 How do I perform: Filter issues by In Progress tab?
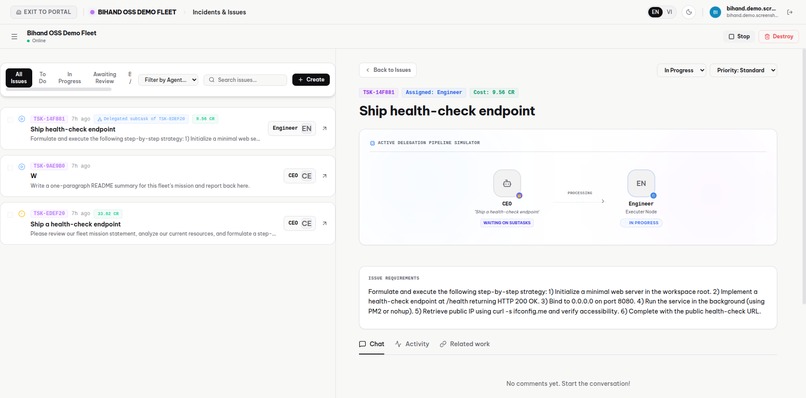(69, 78)
